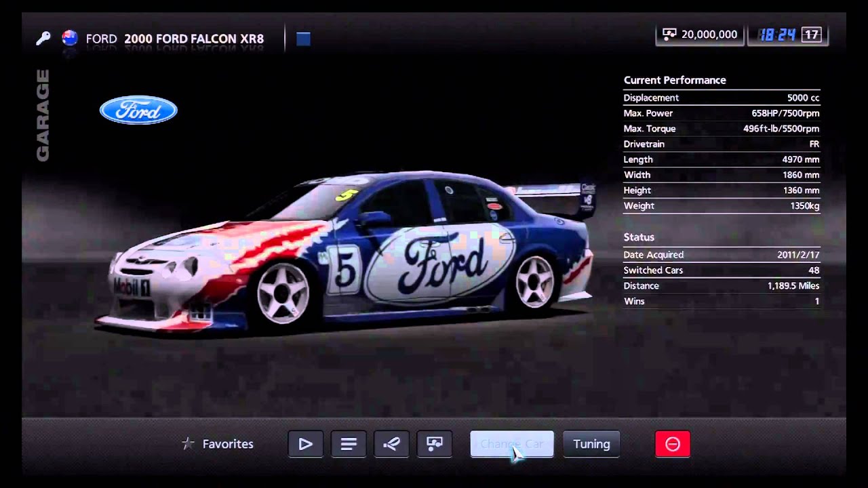868x488 pixels.
Task: Click the 18:24 clock display
Action: tap(778, 35)
